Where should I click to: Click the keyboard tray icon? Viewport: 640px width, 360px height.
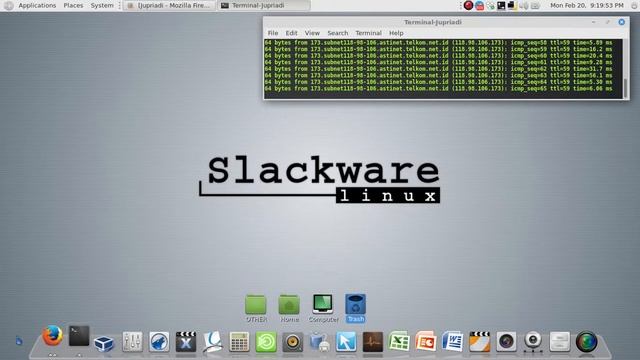click(535, 6)
